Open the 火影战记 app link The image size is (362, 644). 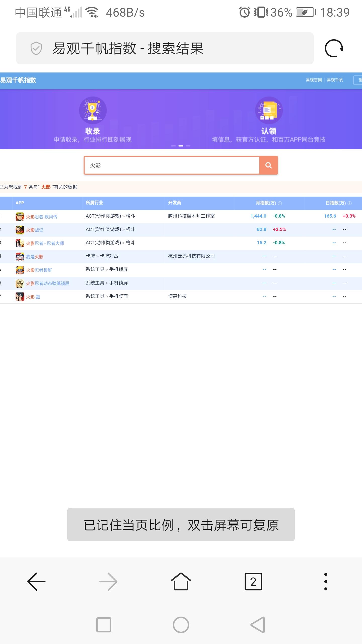[x=35, y=230]
